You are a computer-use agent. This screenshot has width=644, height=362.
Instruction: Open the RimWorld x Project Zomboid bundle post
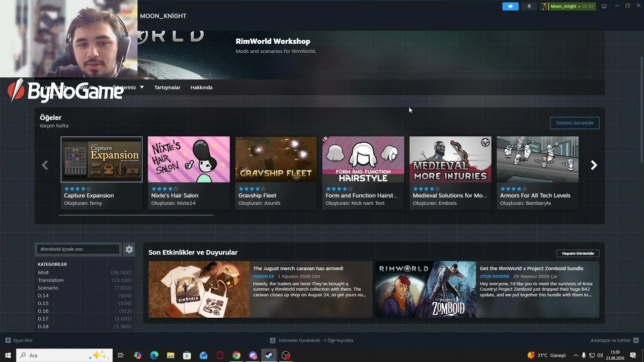[x=532, y=268]
